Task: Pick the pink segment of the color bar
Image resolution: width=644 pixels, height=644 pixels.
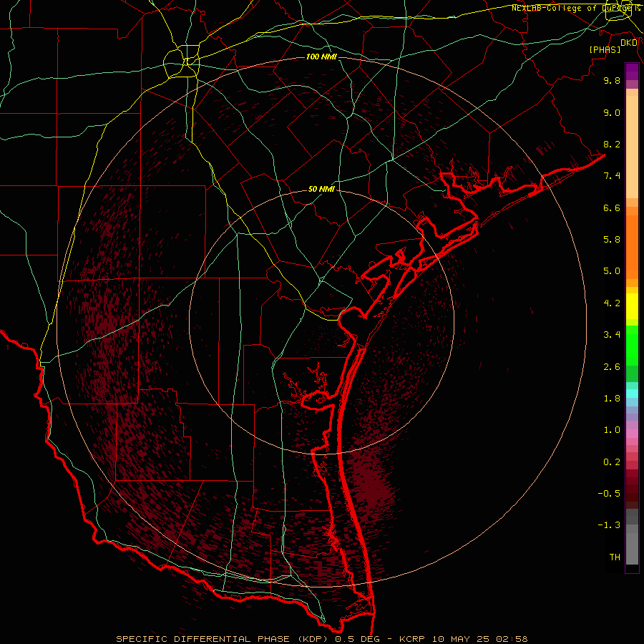Action: pos(632,434)
